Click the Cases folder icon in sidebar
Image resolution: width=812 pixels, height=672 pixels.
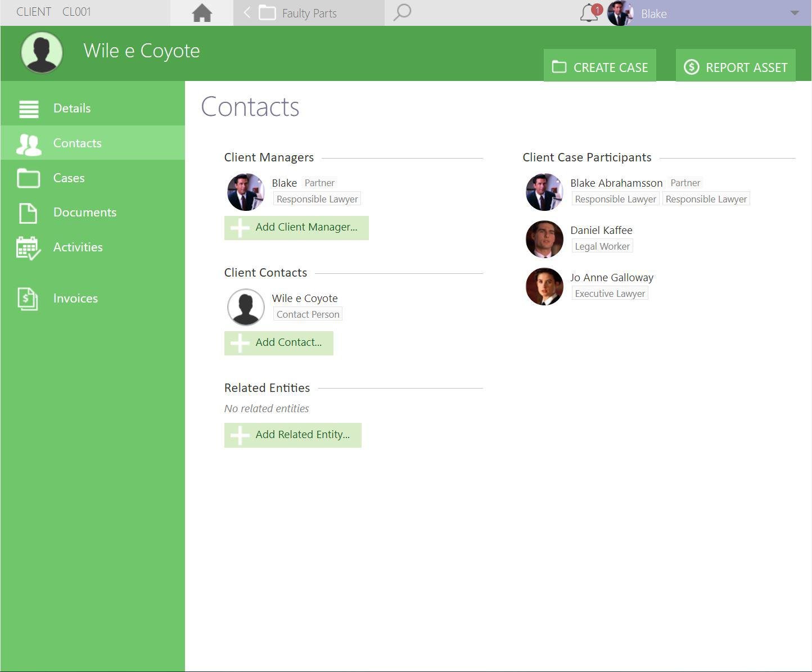tap(29, 178)
